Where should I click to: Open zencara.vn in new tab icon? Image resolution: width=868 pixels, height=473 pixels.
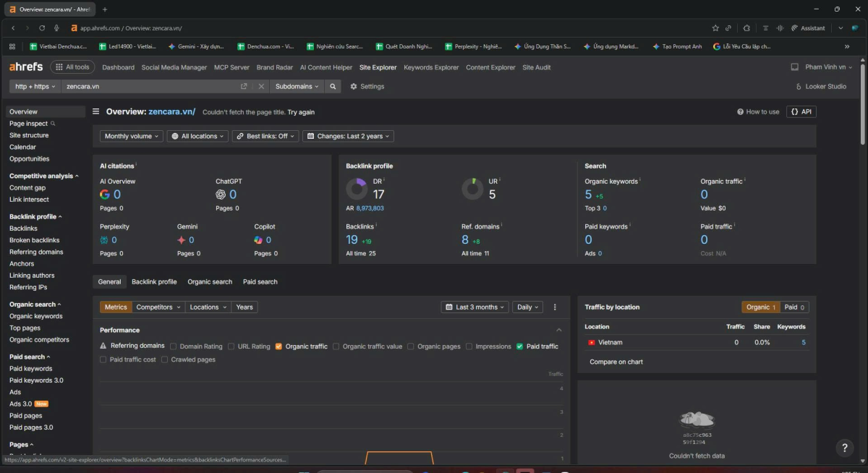(x=244, y=86)
